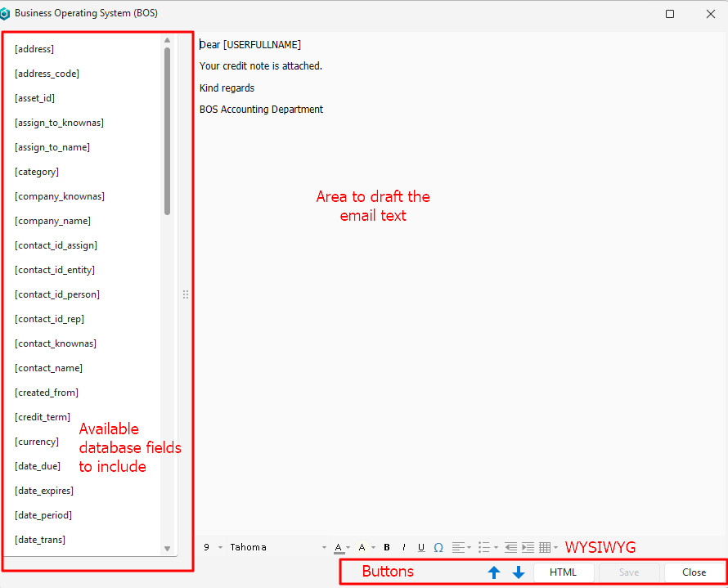Click the increase indent icon
This screenshot has width=728, height=588.
coord(528,548)
